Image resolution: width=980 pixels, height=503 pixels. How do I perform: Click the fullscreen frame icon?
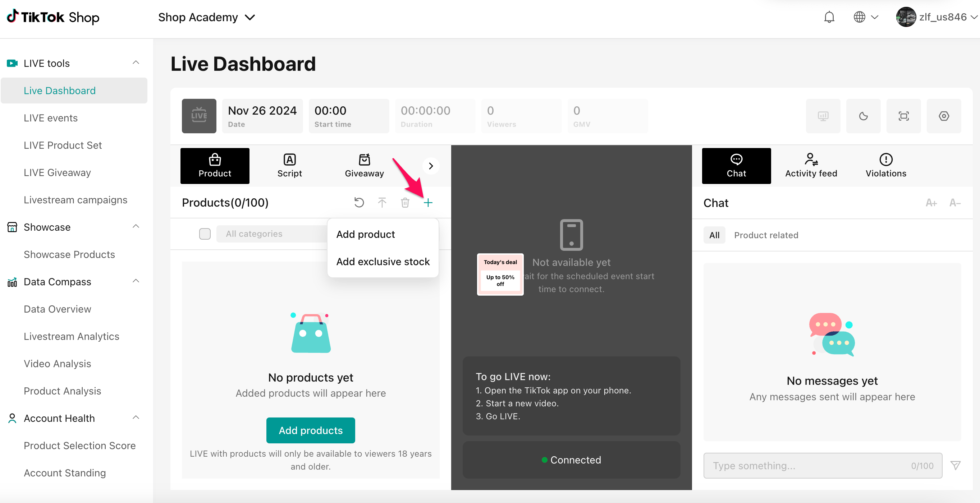[x=903, y=116]
